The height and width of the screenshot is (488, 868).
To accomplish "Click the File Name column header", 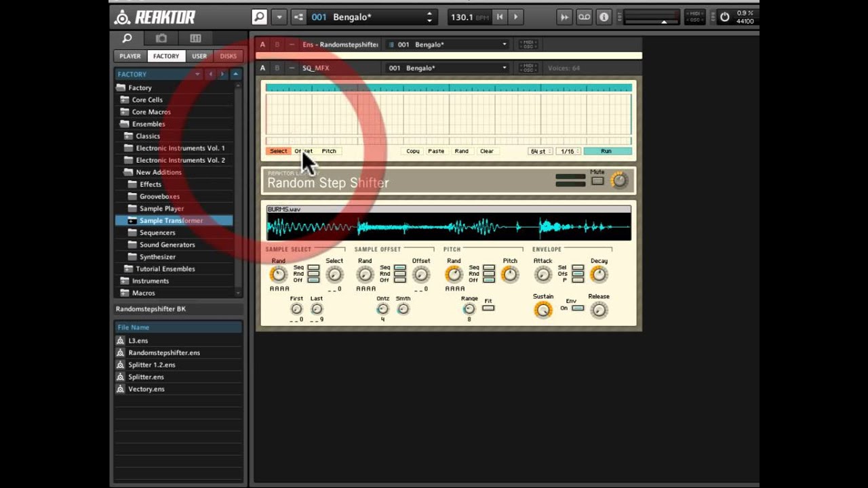I will [178, 327].
